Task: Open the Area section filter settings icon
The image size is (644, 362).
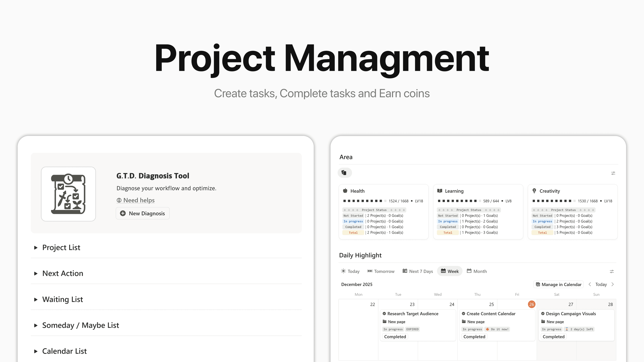Action: click(613, 173)
